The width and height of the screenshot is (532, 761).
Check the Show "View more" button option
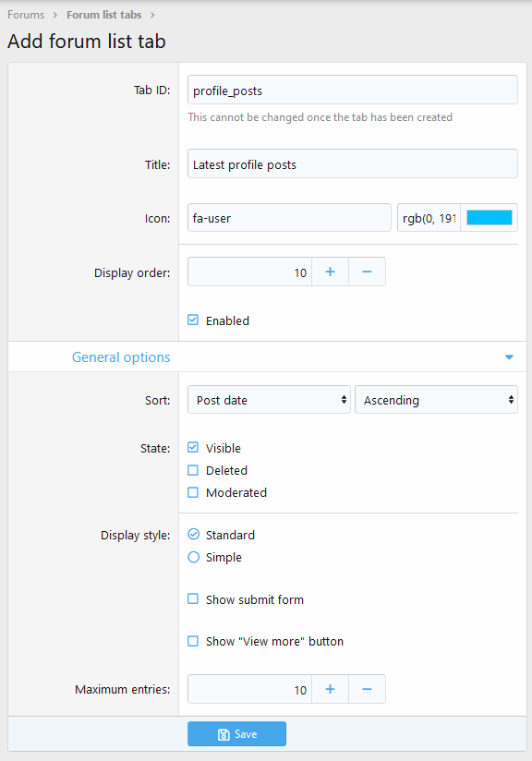(193, 641)
